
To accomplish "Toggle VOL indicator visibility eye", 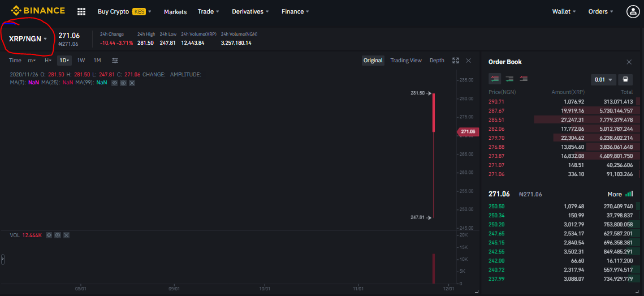I will click(x=49, y=235).
